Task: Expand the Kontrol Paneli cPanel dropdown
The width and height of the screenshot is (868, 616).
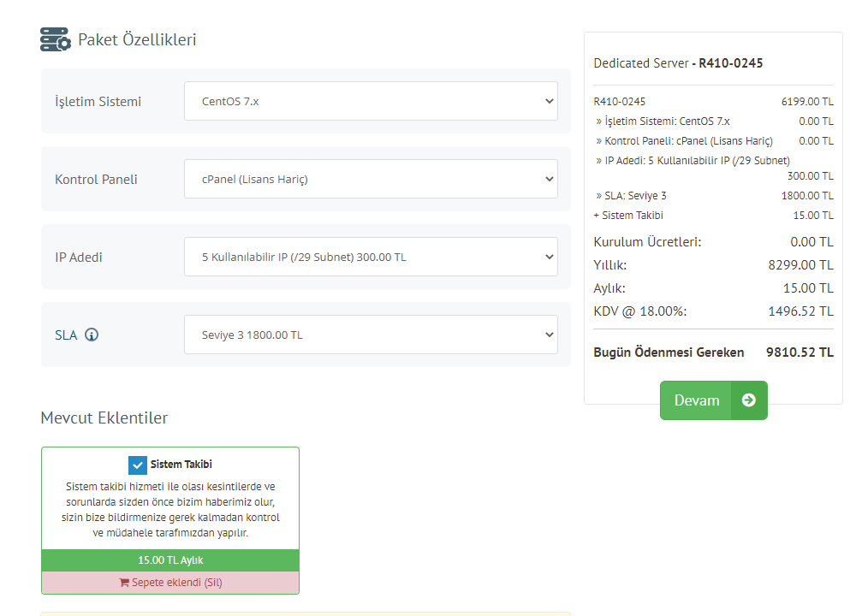Action: pos(371,179)
